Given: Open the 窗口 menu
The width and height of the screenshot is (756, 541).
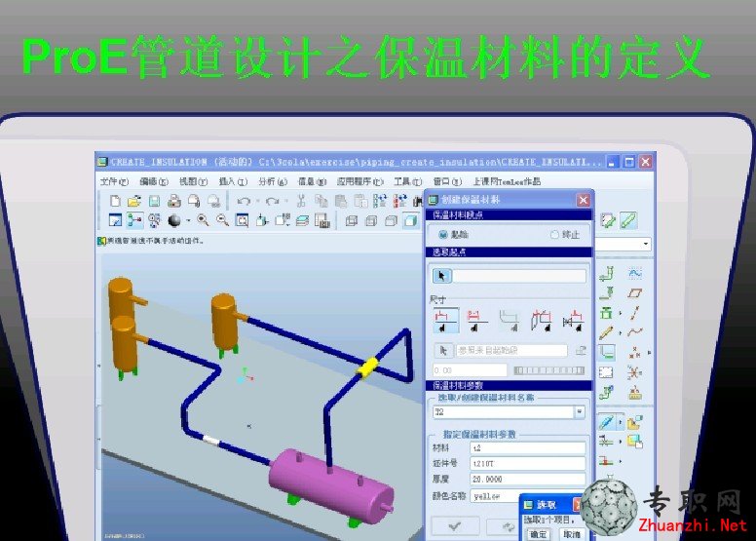Looking at the screenshot, I should (447, 181).
